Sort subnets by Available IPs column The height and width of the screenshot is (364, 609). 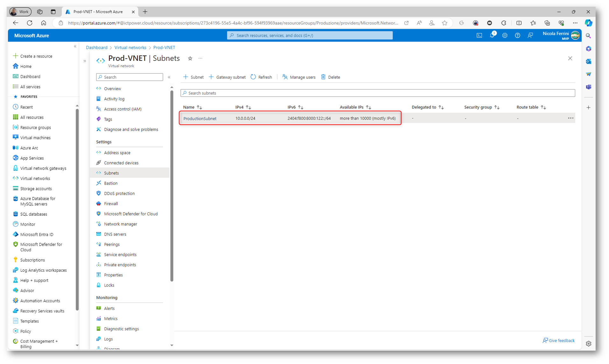[355, 107]
